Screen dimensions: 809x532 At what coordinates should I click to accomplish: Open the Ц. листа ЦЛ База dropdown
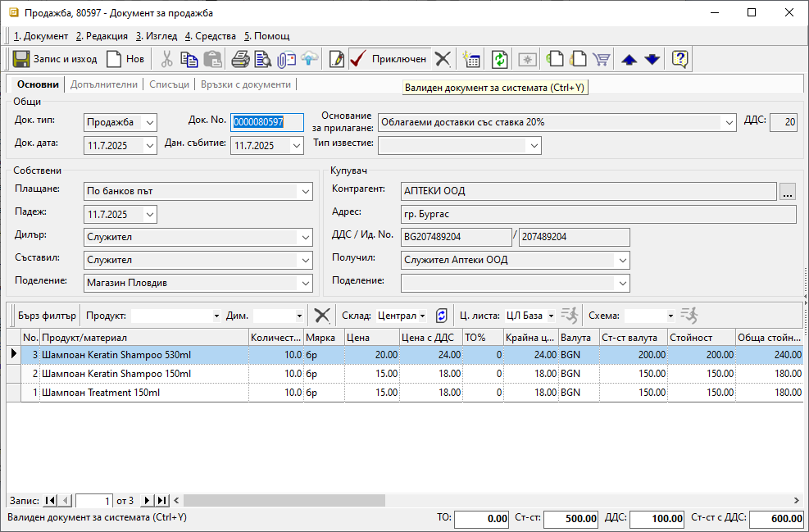pyautogui.click(x=551, y=316)
